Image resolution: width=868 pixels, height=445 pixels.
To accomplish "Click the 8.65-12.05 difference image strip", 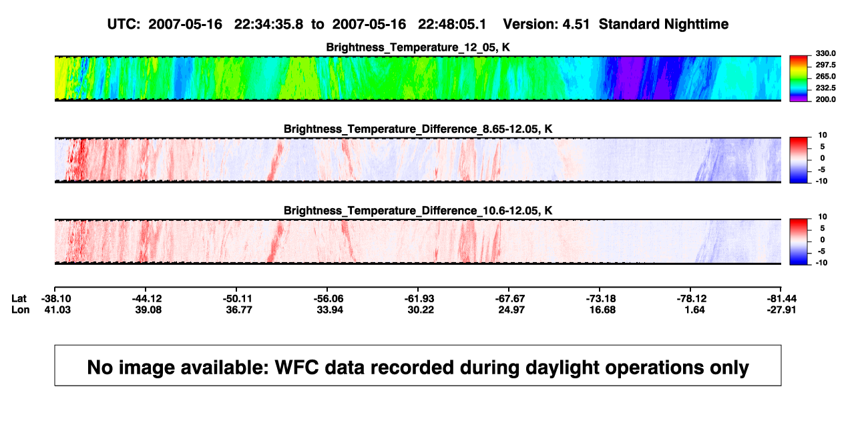I will click(418, 160).
